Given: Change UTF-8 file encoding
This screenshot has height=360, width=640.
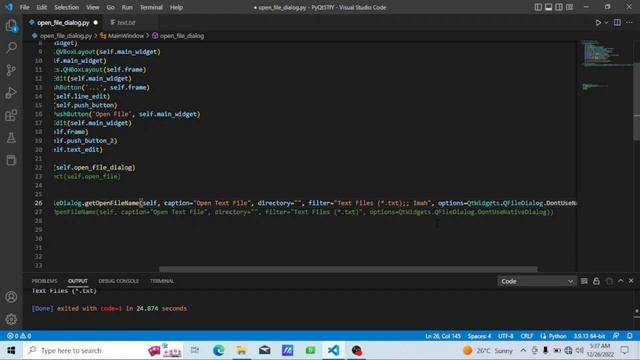Looking at the screenshot, I should [505, 336].
